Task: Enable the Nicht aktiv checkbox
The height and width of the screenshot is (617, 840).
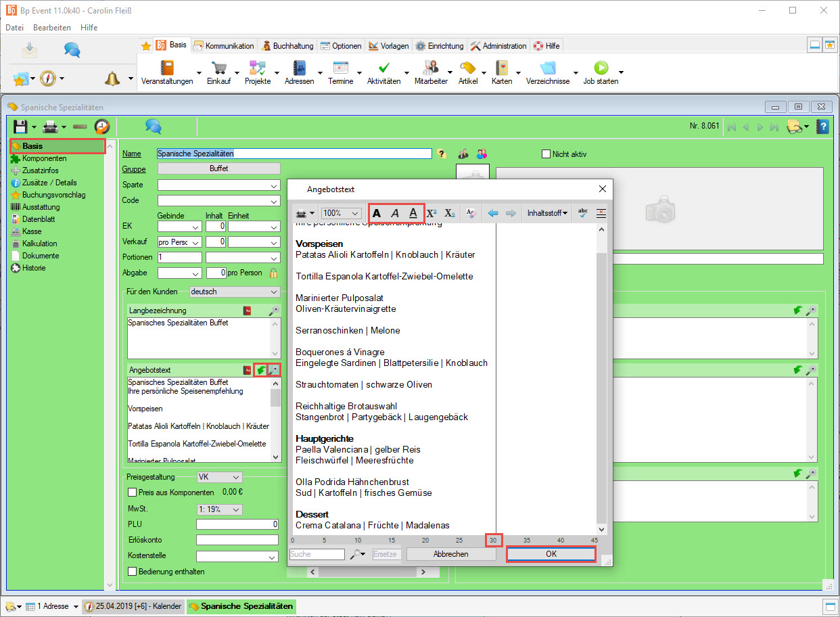Action: click(x=546, y=154)
